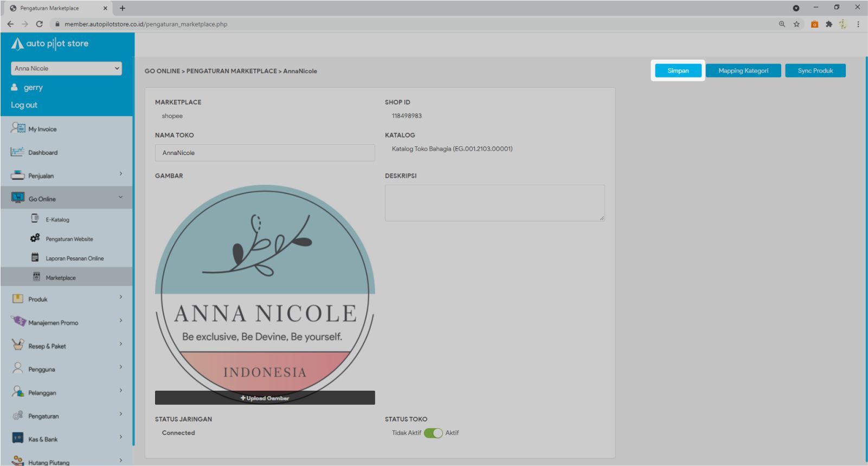Screen dimensions: 868x466
Task: Open Dashboard via its chart icon
Action: pyautogui.click(x=17, y=152)
